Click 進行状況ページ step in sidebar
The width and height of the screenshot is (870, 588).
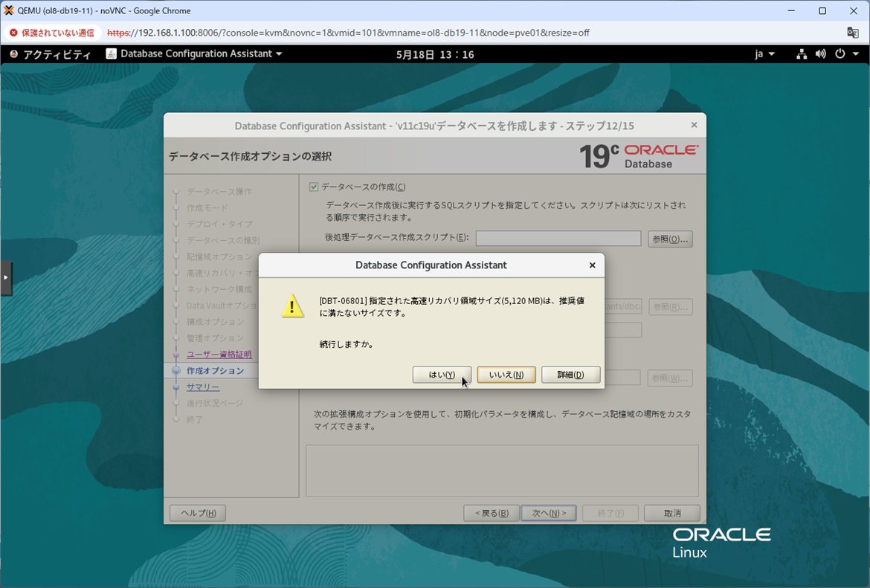tap(215, 404)
